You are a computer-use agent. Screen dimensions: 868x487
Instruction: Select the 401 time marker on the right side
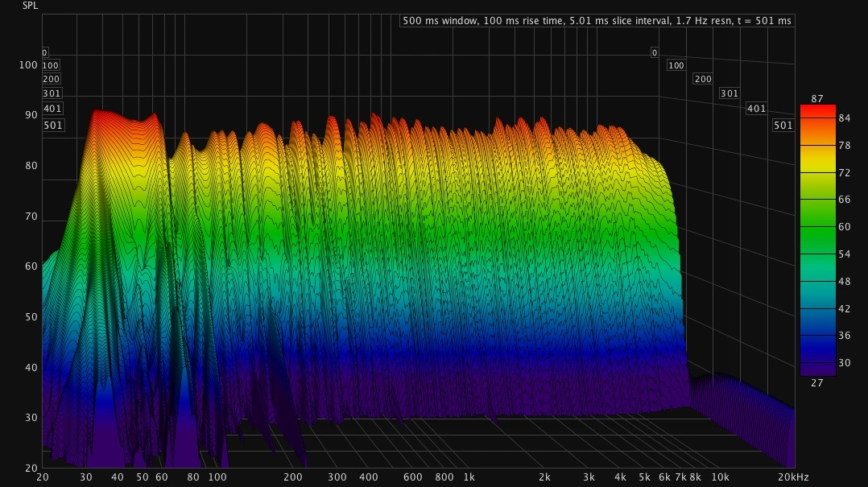pos(756,109)
